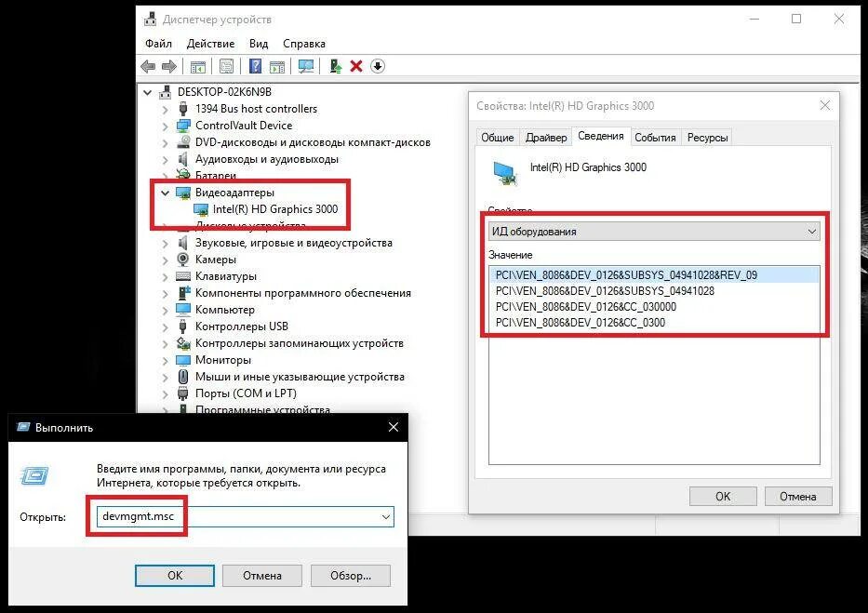The image size is (868, 613).
Task: Select the Сведения tab
Action: point(601,136)
